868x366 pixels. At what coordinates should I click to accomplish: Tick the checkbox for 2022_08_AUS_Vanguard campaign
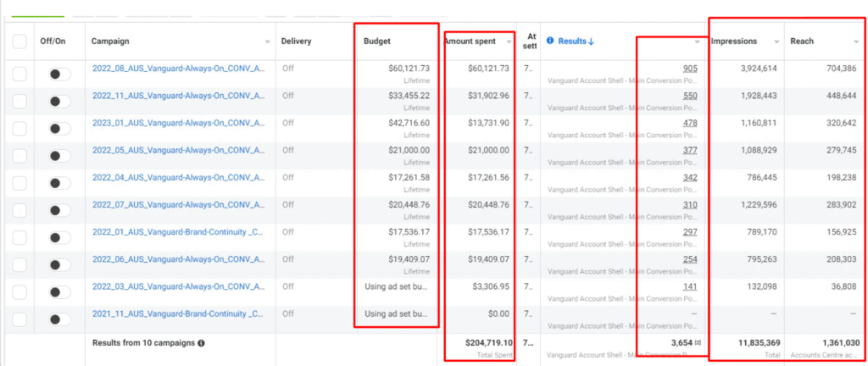point(19,75)
